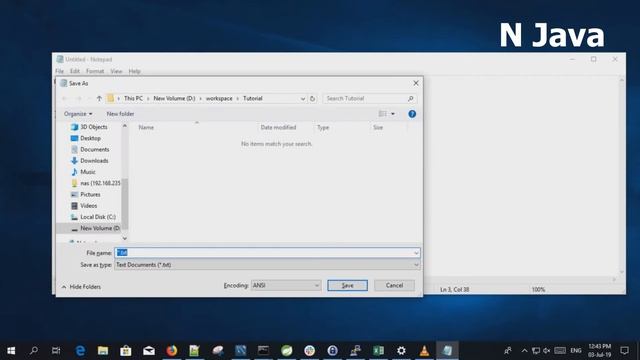Screen dimensions: 640x360
Task: Close the Save As dialog
Action: tap(416, 83)
